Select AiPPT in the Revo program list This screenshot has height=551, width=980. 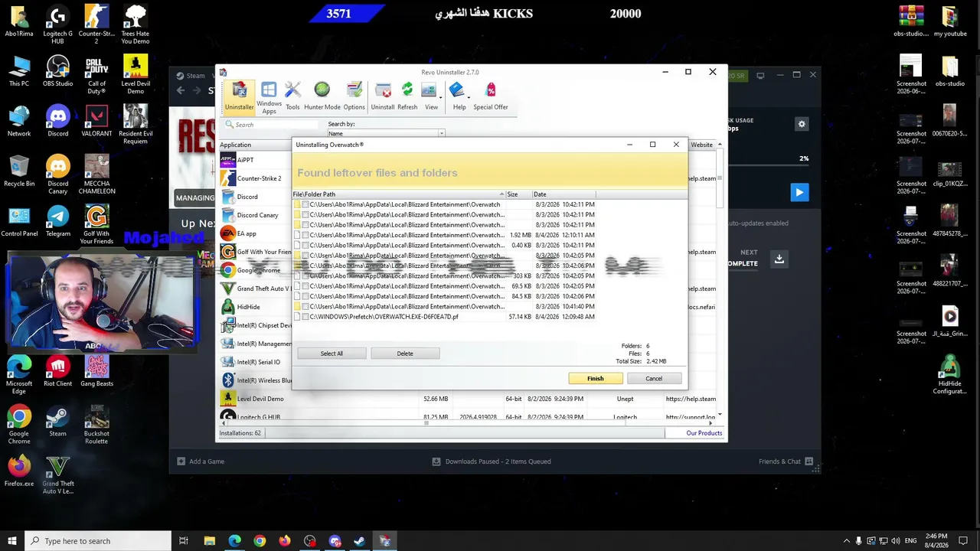(245, 160)
